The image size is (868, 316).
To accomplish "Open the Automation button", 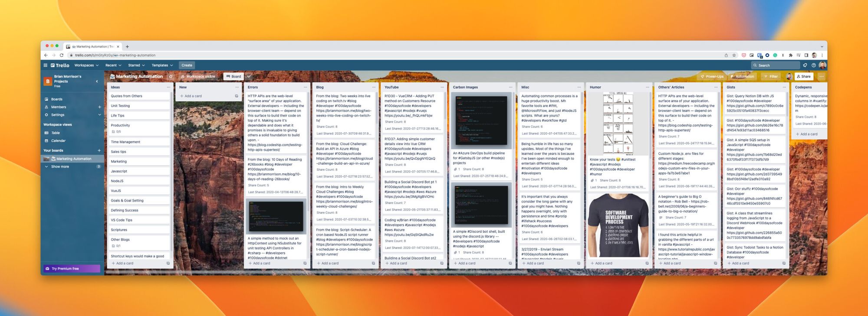I will pos(742,76).
